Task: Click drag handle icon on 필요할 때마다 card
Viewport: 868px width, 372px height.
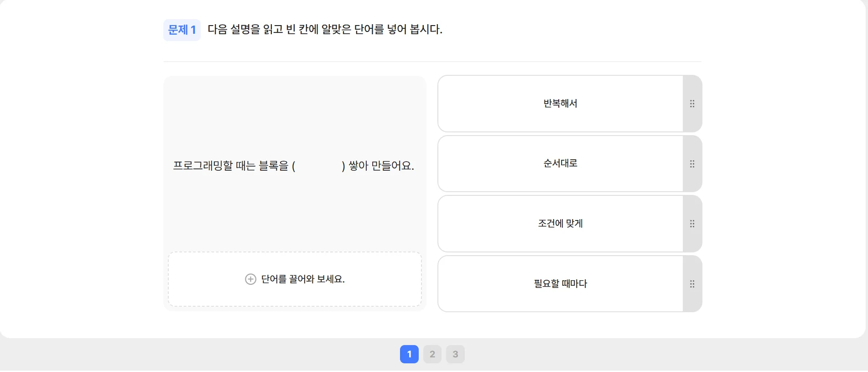Action: point(692,284)
